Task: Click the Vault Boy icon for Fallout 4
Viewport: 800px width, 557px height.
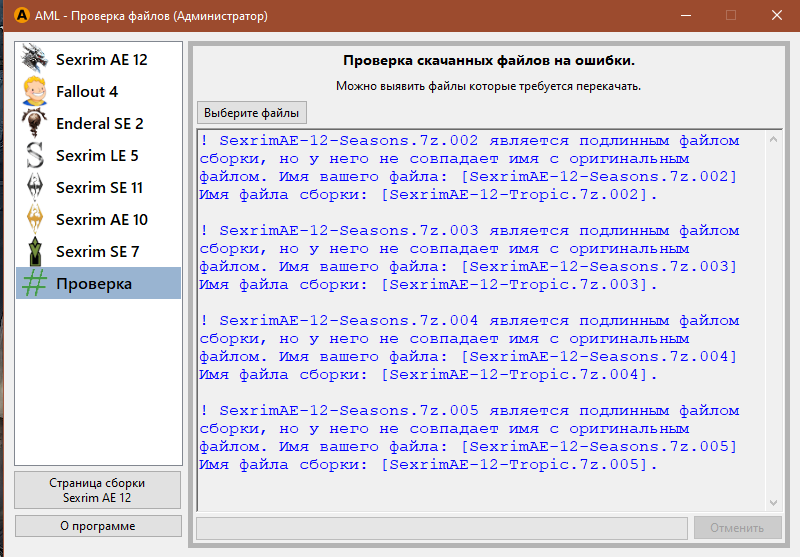Action: click(x=35, y=91)
